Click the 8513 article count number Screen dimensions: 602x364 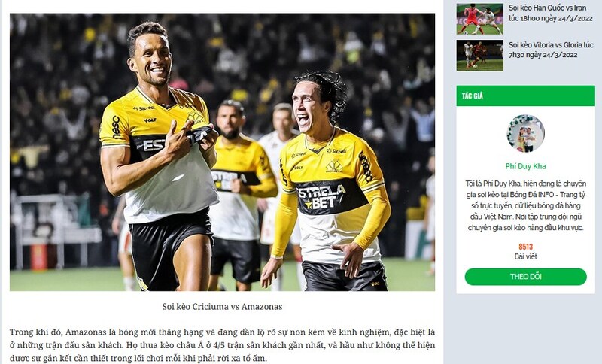[525, 247]
